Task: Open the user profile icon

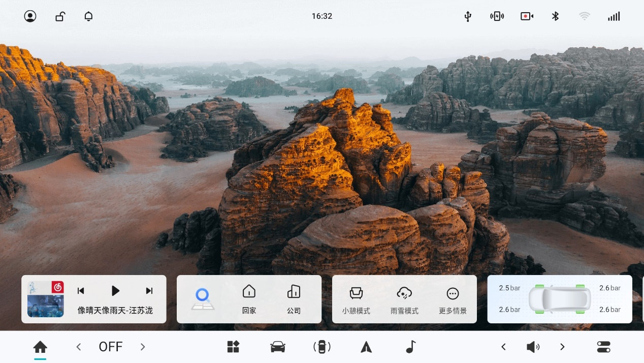Action: click(x=30, y=16)
